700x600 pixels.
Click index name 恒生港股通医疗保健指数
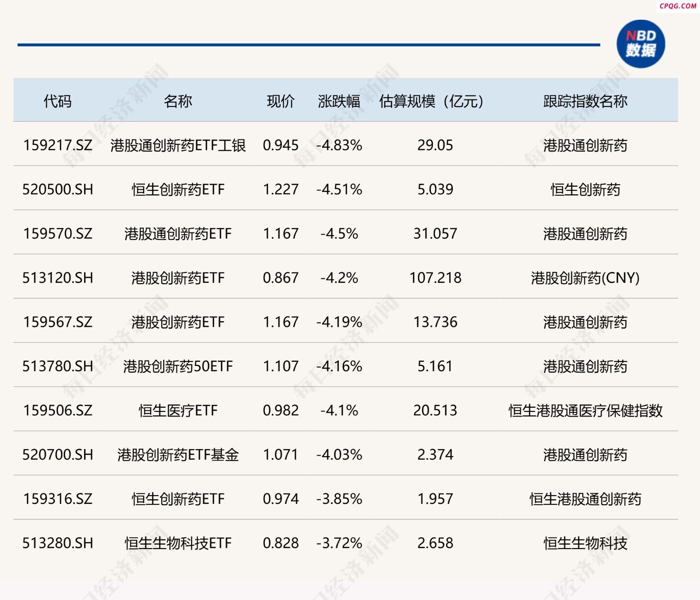point(585,411)
